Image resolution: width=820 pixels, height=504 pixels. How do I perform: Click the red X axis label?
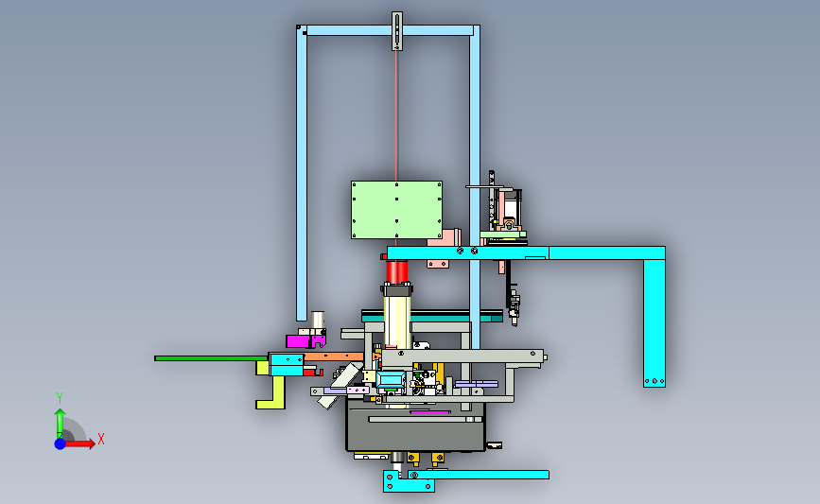101,439
